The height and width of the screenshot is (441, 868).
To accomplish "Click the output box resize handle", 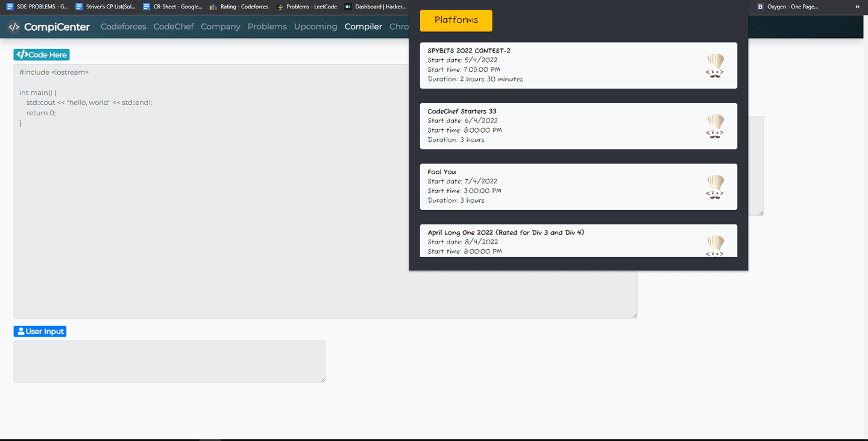I will click(x=760, y=212).
